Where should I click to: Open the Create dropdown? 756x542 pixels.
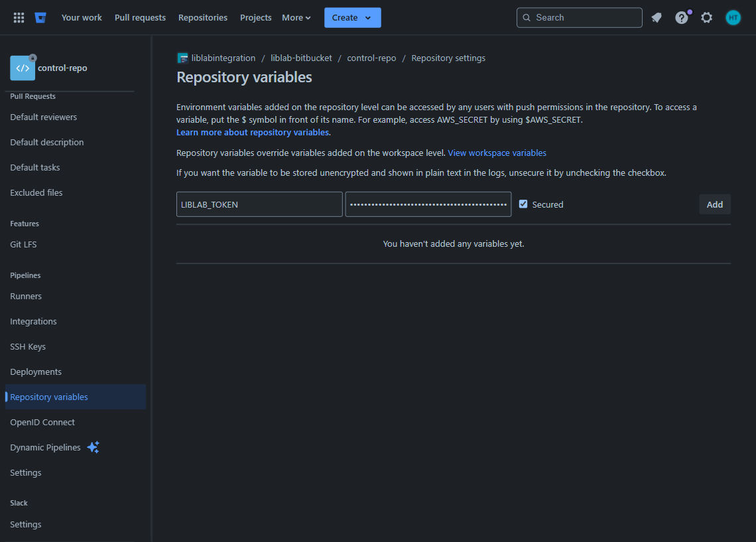352,17
